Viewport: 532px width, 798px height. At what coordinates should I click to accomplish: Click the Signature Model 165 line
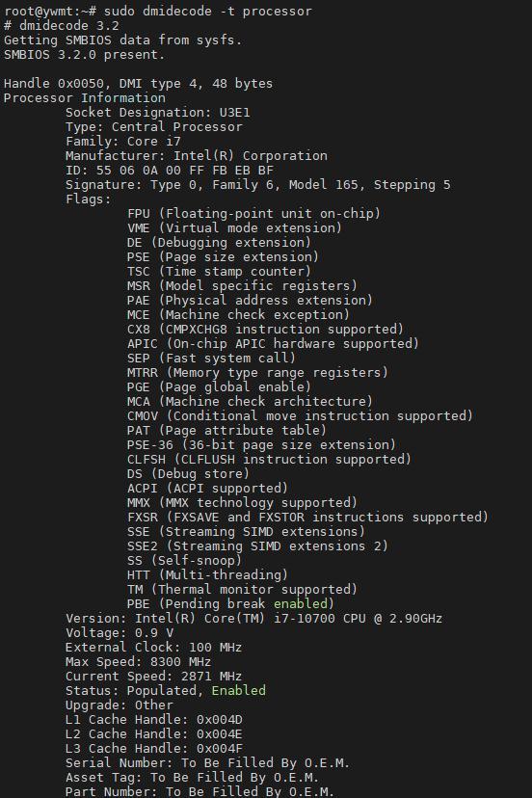(x=258, y=185)
